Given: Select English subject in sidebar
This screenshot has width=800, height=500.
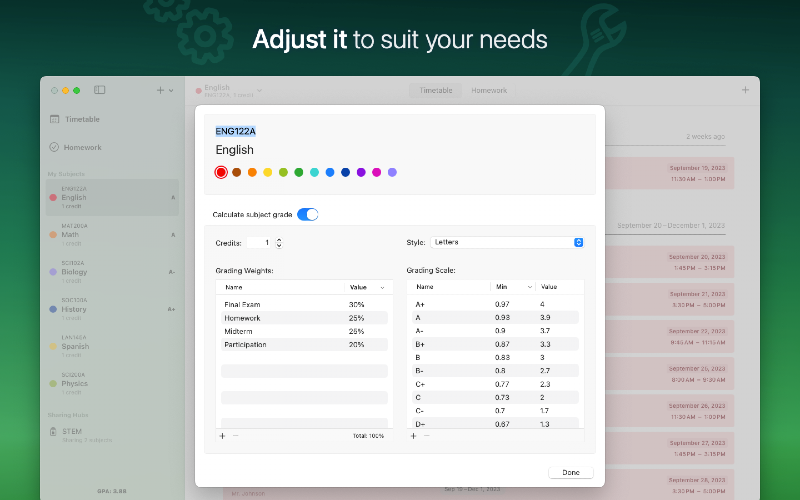Looking at the screenshot, I should (112, 197).
